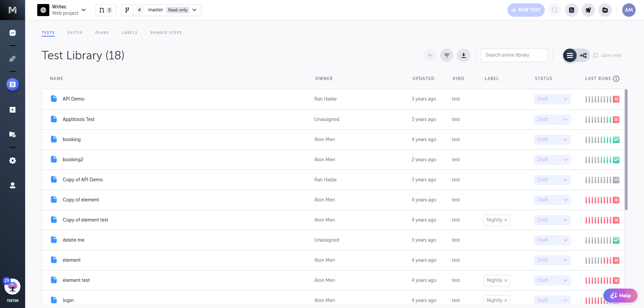Open the settings gear in sidebar

click(x=12, y=161)
